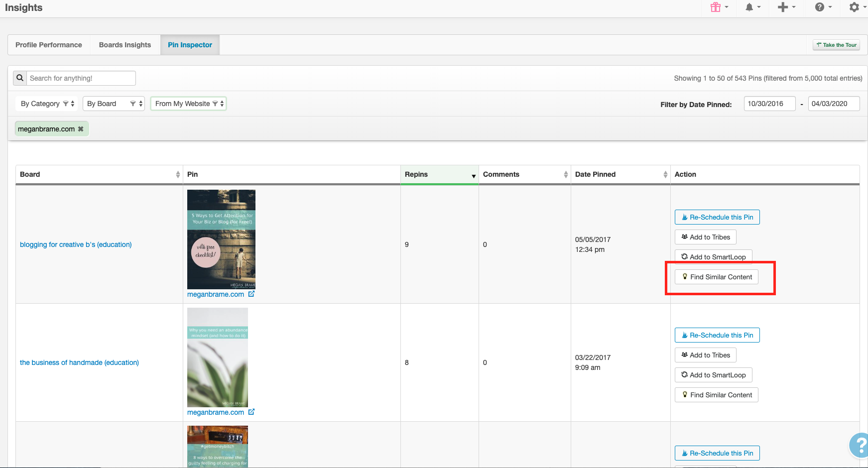The height and width of the screenshot is (468, 868).
Task: Open blogging for creative b's (education) board link
Action: coord(76,244)
